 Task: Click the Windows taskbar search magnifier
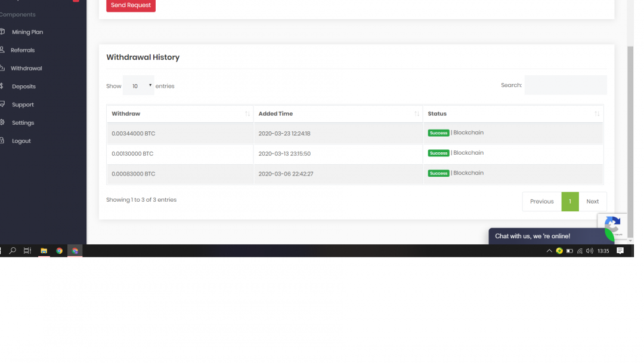click(13, 251)
